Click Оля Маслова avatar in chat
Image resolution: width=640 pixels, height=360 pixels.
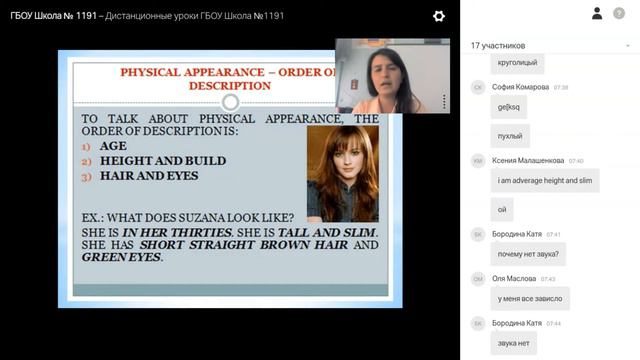pyautogui.click(x=478, y=279)
